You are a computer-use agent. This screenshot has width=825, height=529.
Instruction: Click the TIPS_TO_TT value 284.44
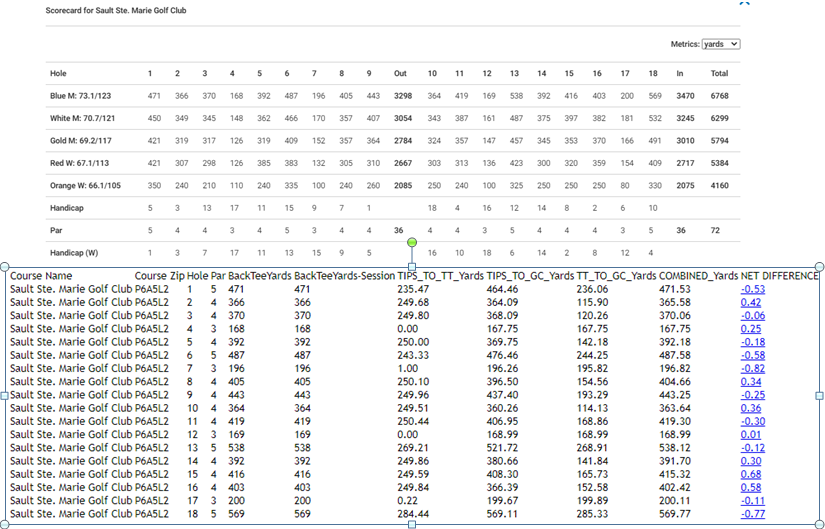[x=413, y=514]
